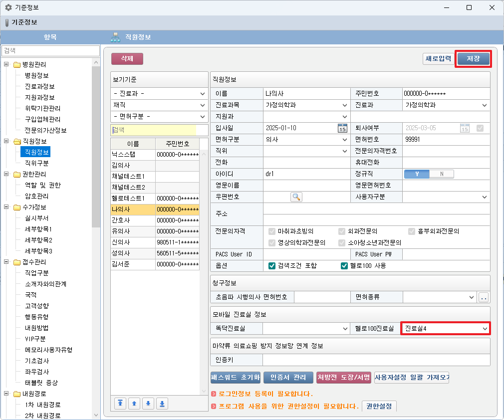
Task: Click the ellipsis button beside 면허종류
Action: (x=484, y=297)
